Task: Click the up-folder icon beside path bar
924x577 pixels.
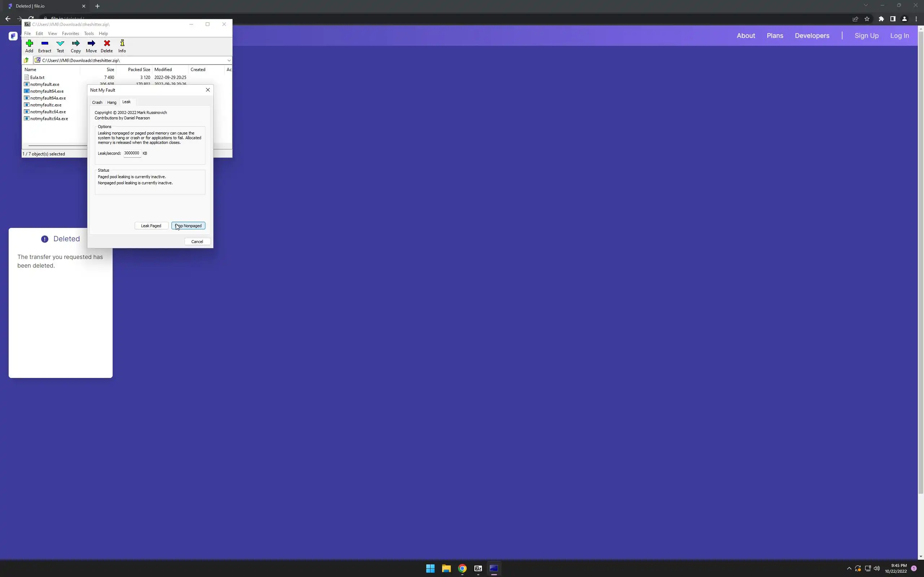Action: 26,60
